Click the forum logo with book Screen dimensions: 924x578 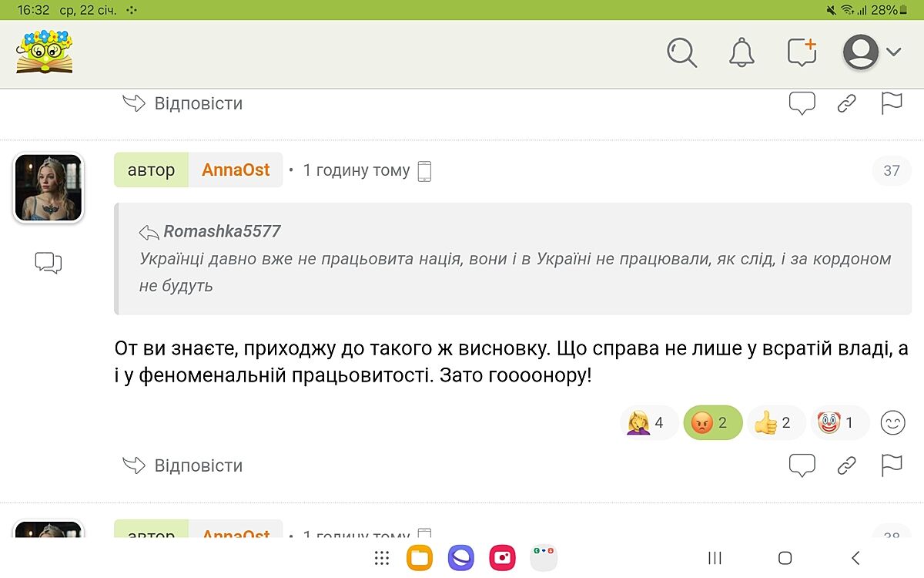coord(45,52)
